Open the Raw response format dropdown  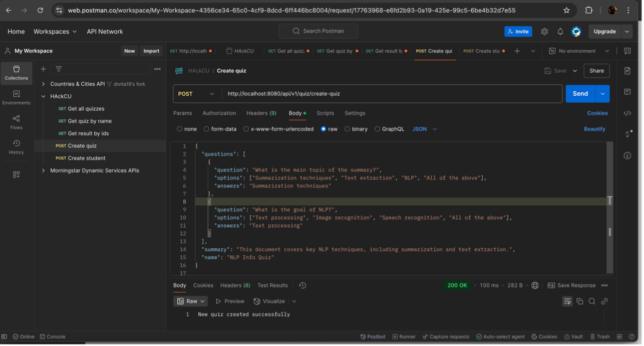[x=191, y=301]
